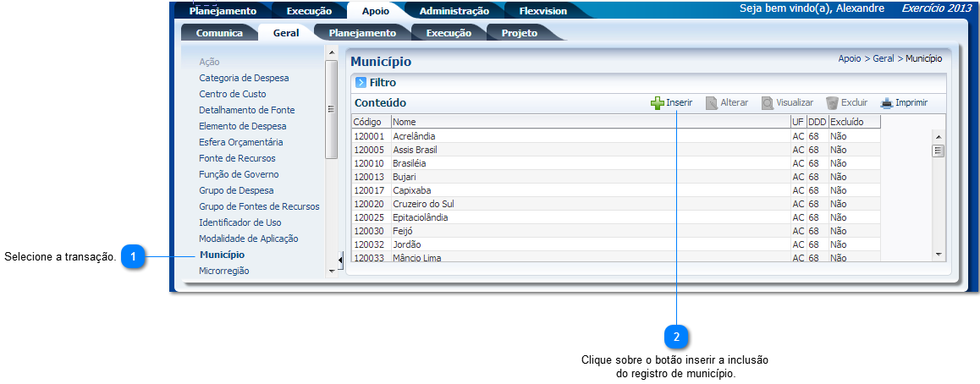Click the Imprimir printer icon

[x=886, y=103]
